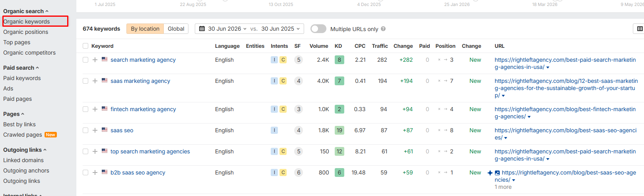Click KD badge 12 for top search marketing agencies
Viewport: 644px width, 196px height.
[x=339, y=151]
